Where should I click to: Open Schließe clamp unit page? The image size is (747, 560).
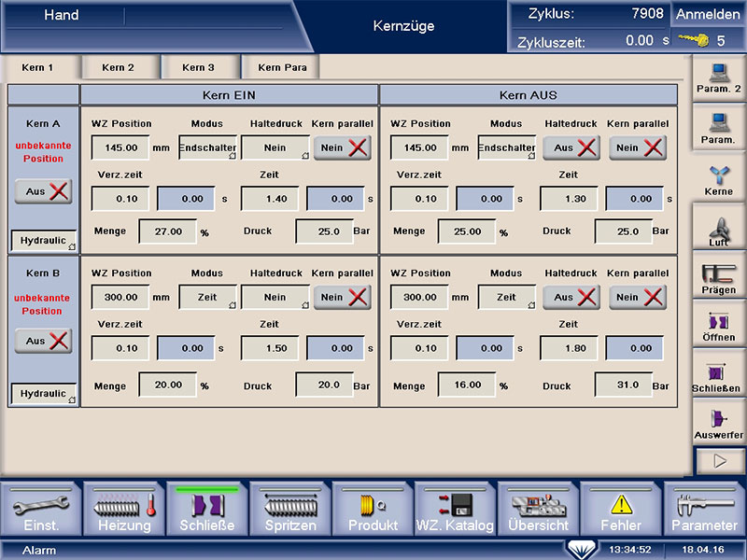[x=207, y=509]
